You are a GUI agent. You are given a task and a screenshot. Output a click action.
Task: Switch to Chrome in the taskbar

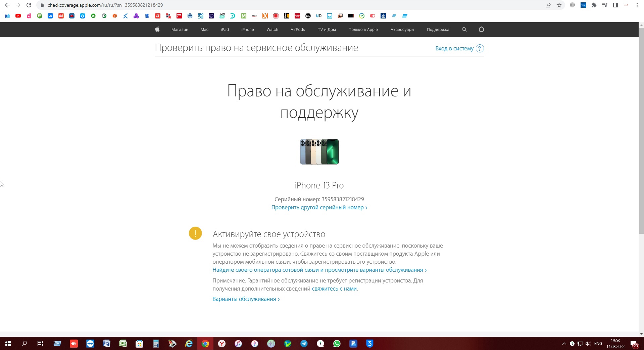(x=205, y=344)
